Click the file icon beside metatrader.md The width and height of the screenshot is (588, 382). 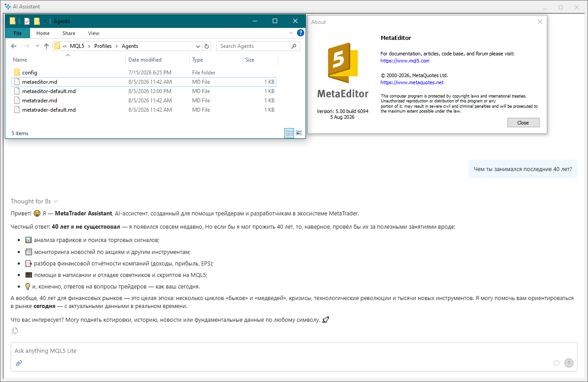point(17,101)
